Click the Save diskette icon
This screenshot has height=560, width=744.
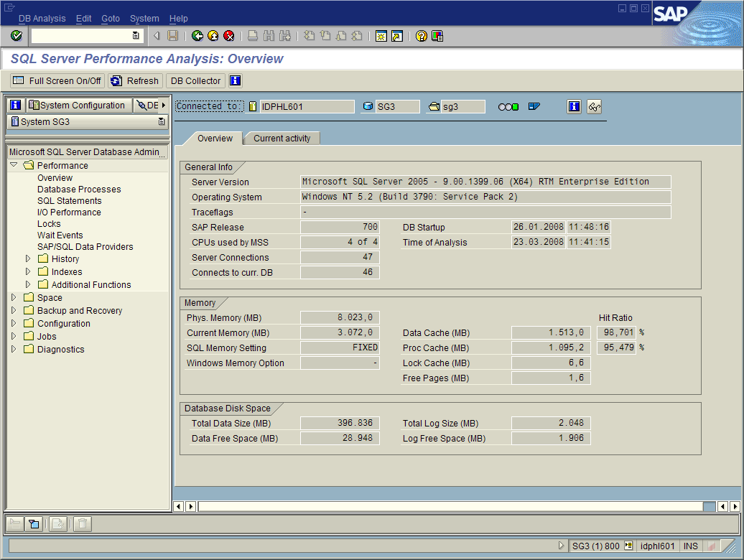pyautogui.click(x=172, y=36)
